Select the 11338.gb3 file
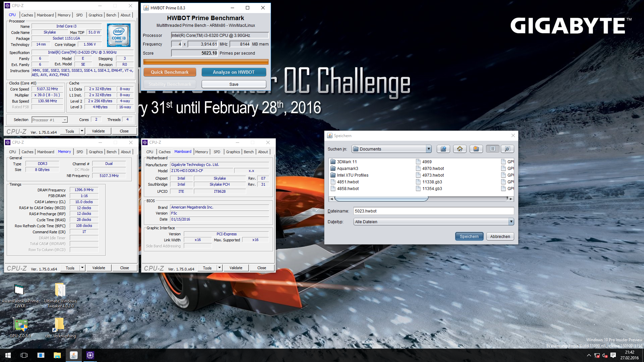The image size is (644, 362). (429, 182)
